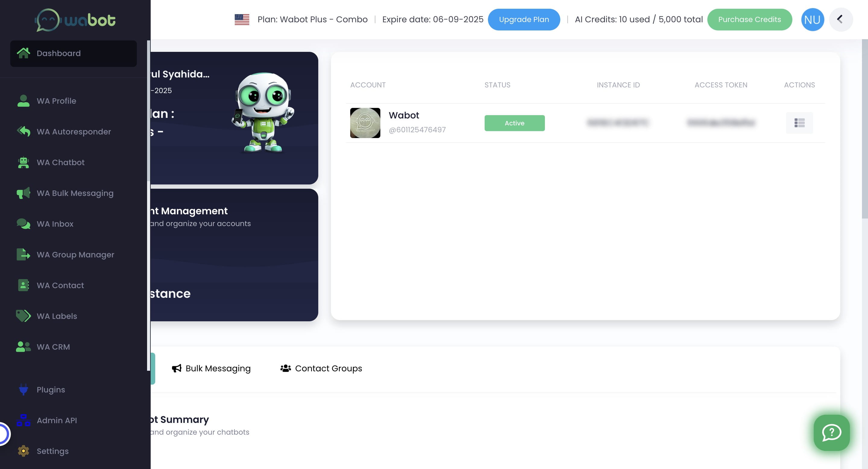Open WA Chatbot from the sidebar

(x=61, y=162)
